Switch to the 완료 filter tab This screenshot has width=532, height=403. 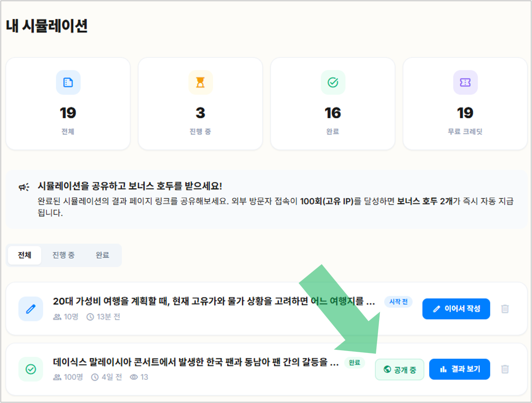102,255
